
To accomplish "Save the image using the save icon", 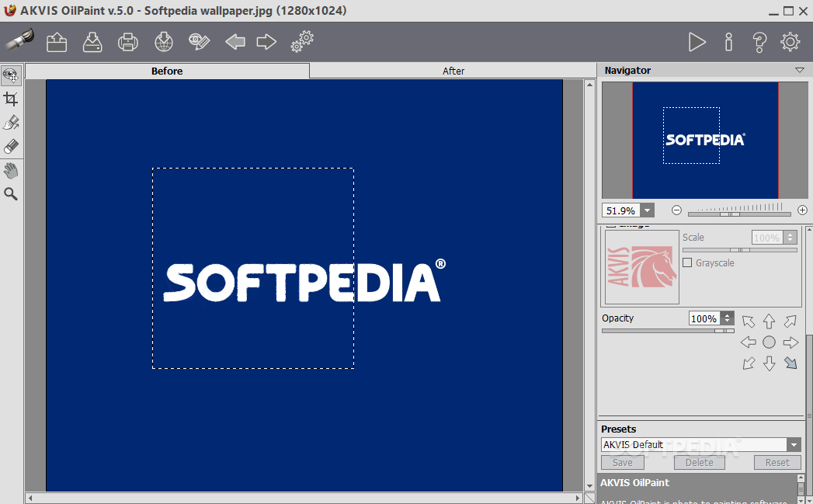I will 92,42.
